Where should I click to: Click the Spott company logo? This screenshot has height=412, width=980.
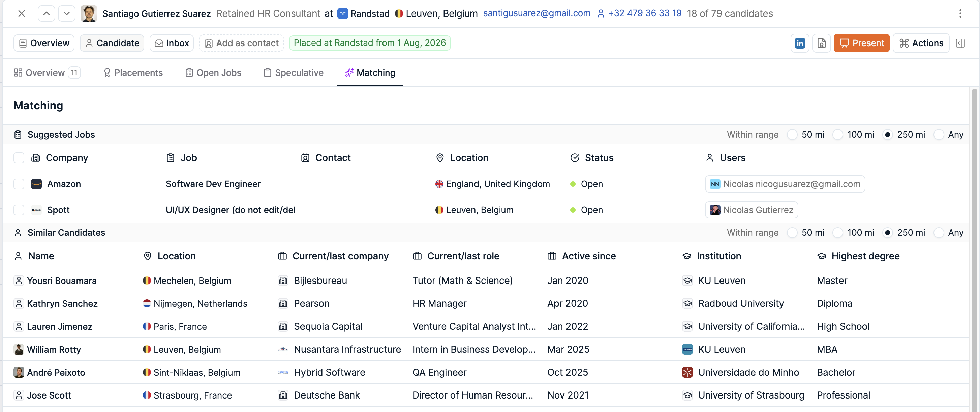coord(36,210)
